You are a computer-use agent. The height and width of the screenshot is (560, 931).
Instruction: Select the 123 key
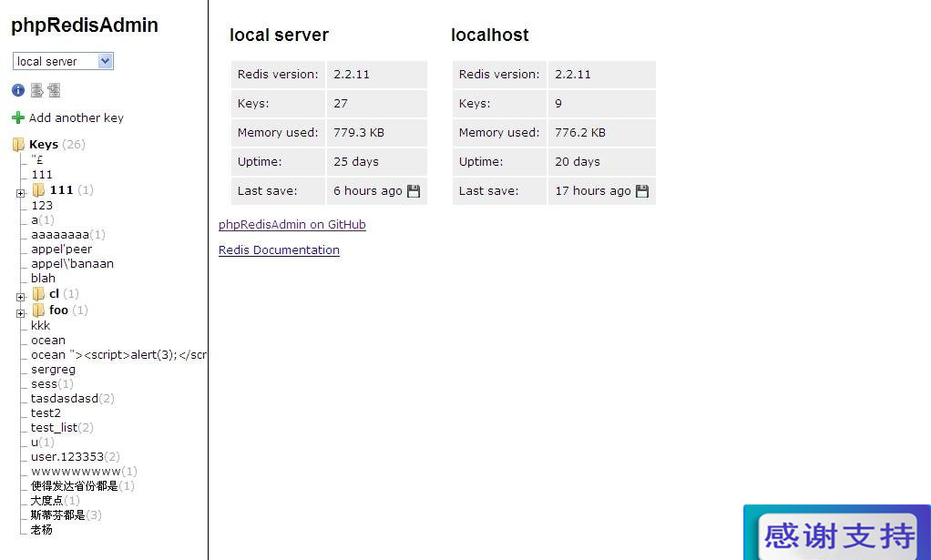pos(42,205)
